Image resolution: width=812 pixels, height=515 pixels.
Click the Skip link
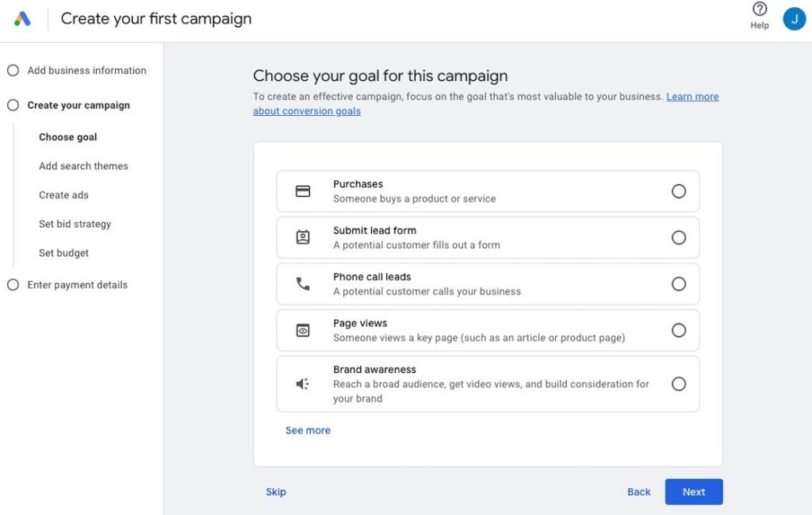pos(276,492)
